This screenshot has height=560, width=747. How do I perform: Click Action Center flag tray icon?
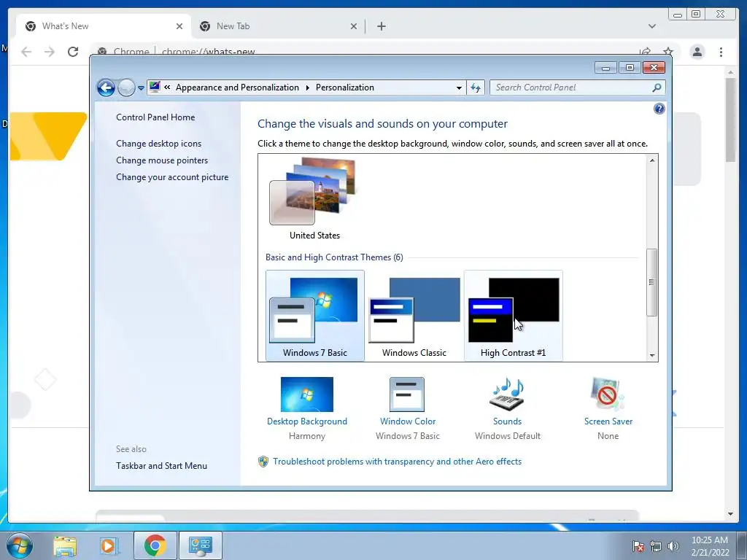[638, 546]
